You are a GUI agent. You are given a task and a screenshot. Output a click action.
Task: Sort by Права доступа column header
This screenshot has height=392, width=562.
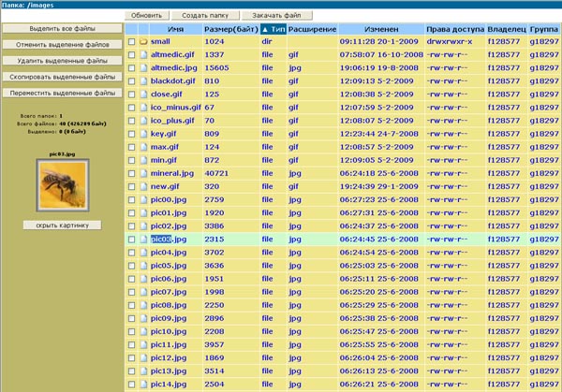point(455,29)
